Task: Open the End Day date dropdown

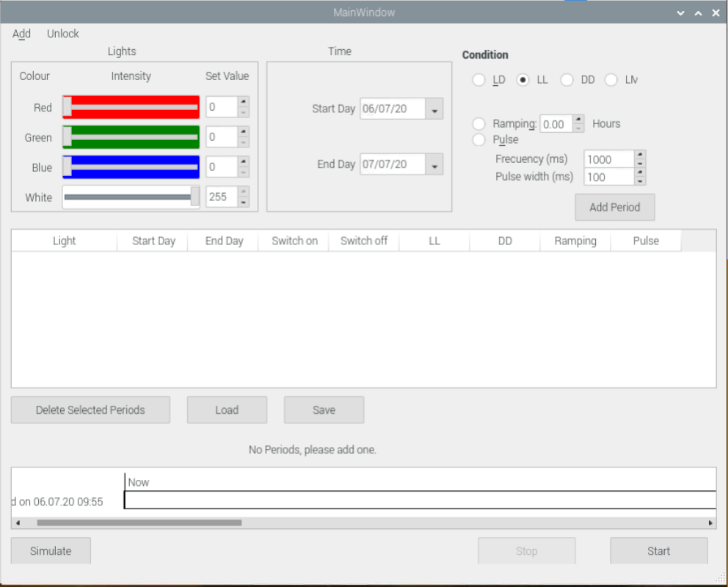Action: tap(434, 165)
